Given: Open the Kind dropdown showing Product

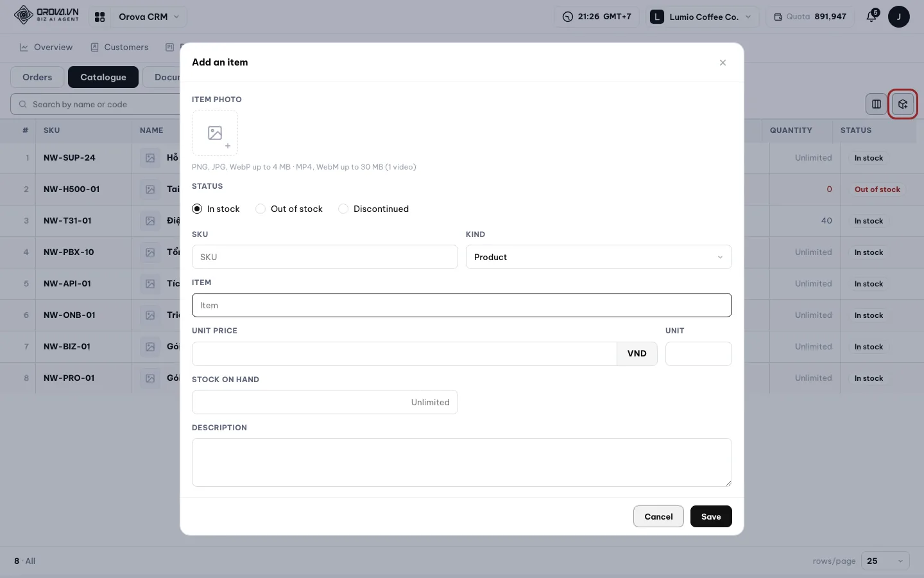Looking at the screenshot, I should click(x=599, y=257).
